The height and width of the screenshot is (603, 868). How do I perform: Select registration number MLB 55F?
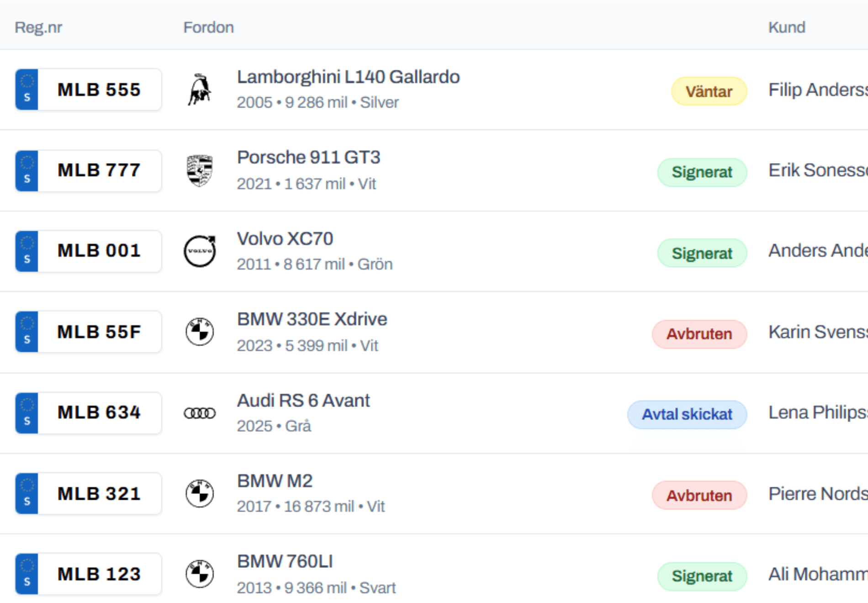(x=99, y=332)
